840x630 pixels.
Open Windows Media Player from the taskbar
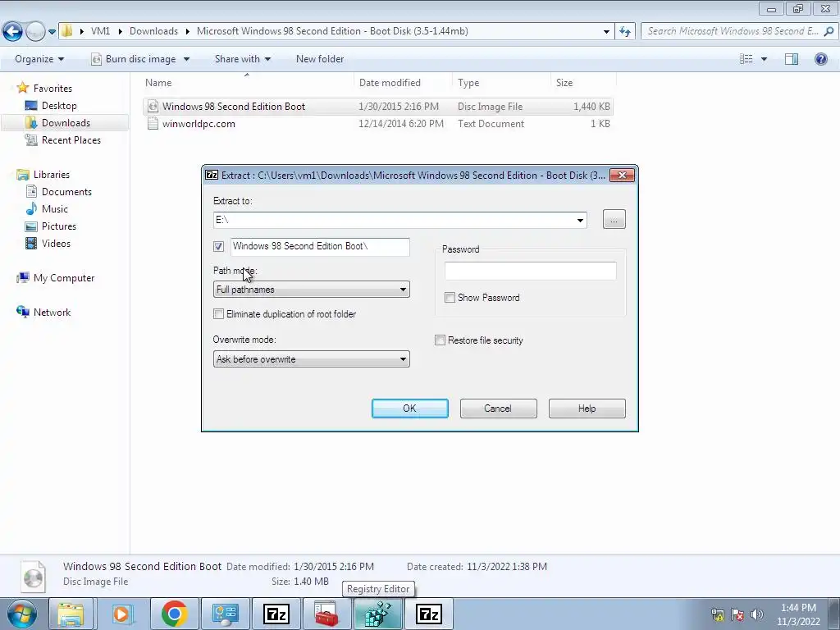pyautogui.click(x=121, y=614)
